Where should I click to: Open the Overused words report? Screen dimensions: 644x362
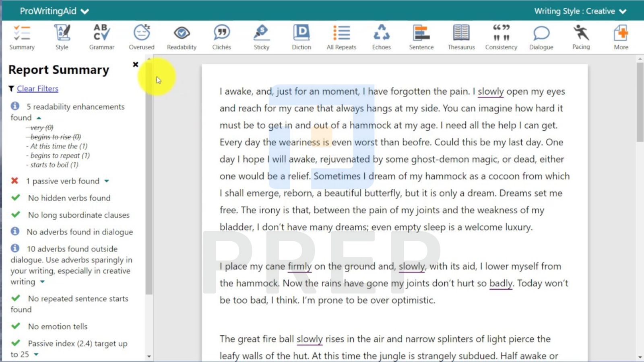pyautogui.click(x=141, y=36)
